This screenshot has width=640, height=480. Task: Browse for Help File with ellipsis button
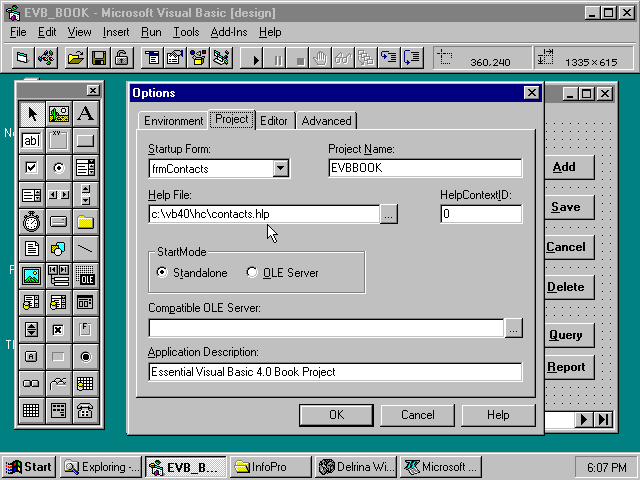click(x=389, y=213)
